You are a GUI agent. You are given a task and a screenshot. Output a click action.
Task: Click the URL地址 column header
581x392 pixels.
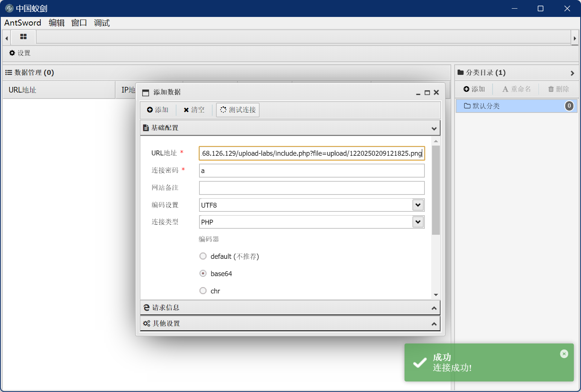(59, 90)
